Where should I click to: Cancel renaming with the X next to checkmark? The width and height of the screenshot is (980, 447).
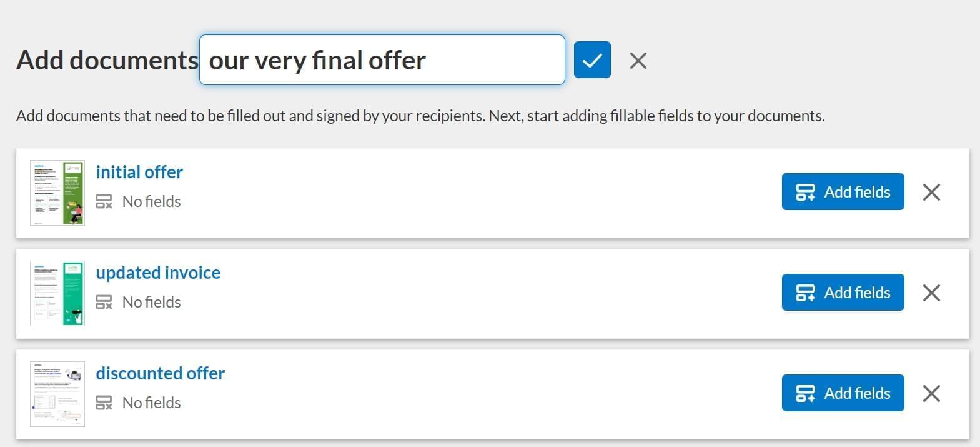638,61
